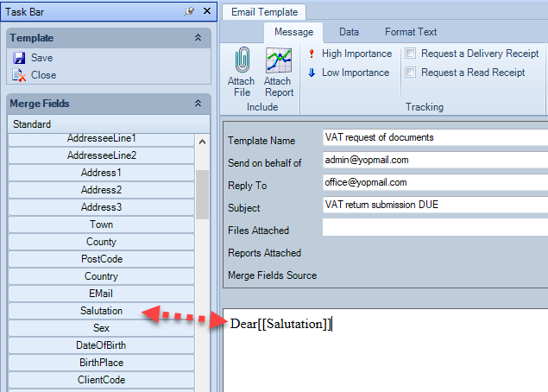Click the Close text link
Screen dimensions: 548x392
(x=43, y=75)
